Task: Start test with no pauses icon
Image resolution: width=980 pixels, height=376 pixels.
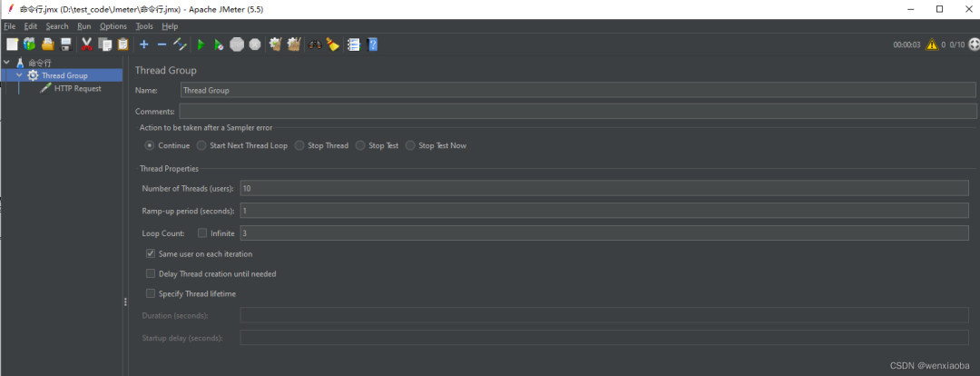Action: pos(218,45)
